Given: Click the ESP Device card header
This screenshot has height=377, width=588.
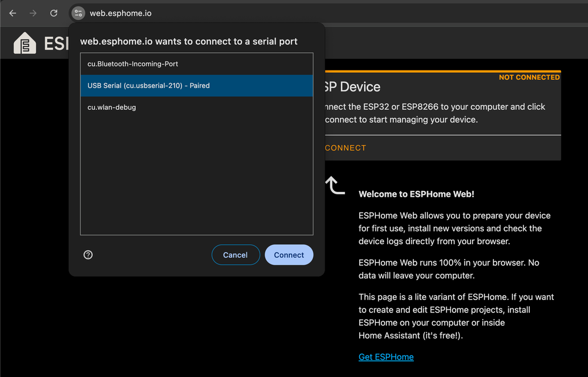Looking at the screenshot, I should (x=353, y=86).
